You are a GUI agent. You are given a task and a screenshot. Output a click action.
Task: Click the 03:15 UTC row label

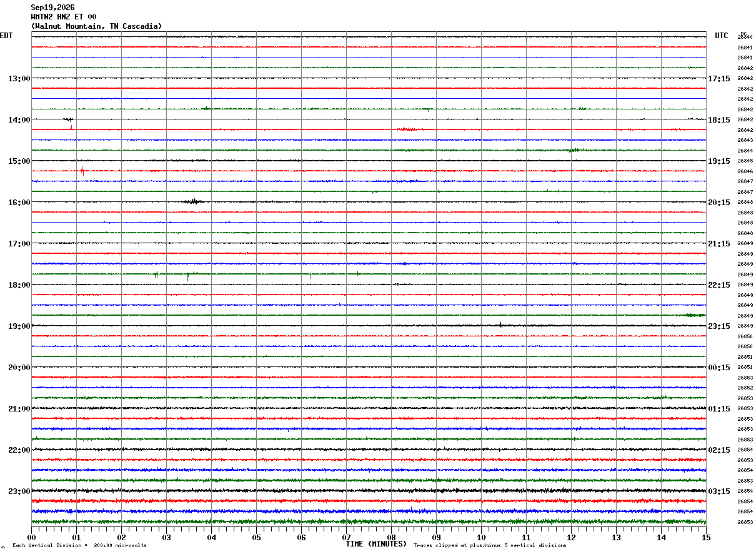(719, 491)
